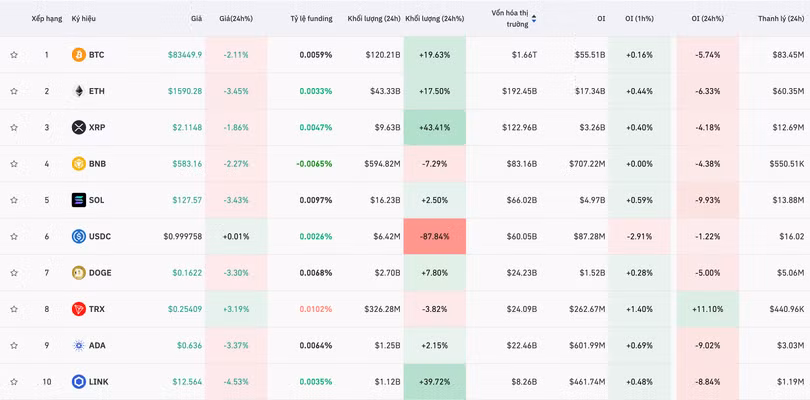This screenshot has width=810, height=400.
Task: Toggle the star next to ETH row
Action: 14,91
